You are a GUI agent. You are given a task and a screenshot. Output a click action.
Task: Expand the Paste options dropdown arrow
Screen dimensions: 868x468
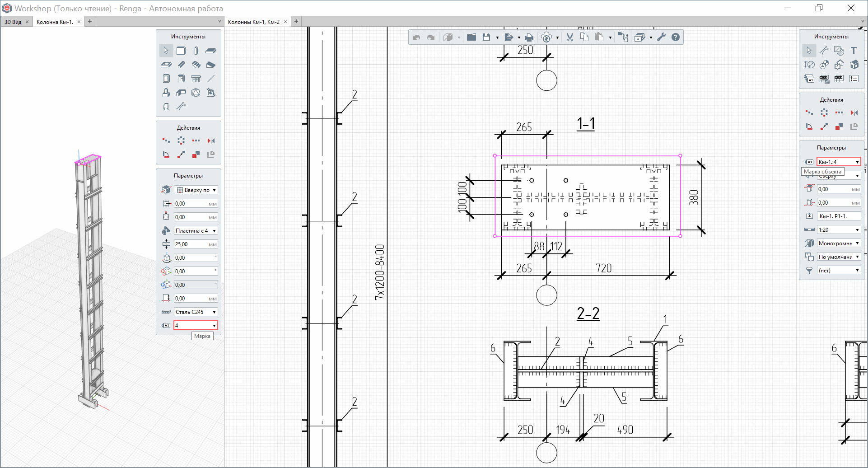click(x=610, y=38)
